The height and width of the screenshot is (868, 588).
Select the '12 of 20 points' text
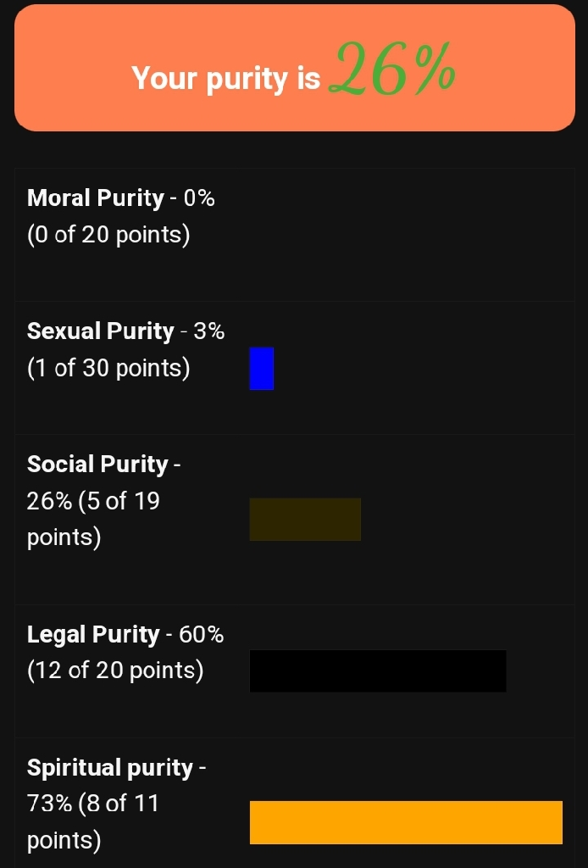click(115, 670)
